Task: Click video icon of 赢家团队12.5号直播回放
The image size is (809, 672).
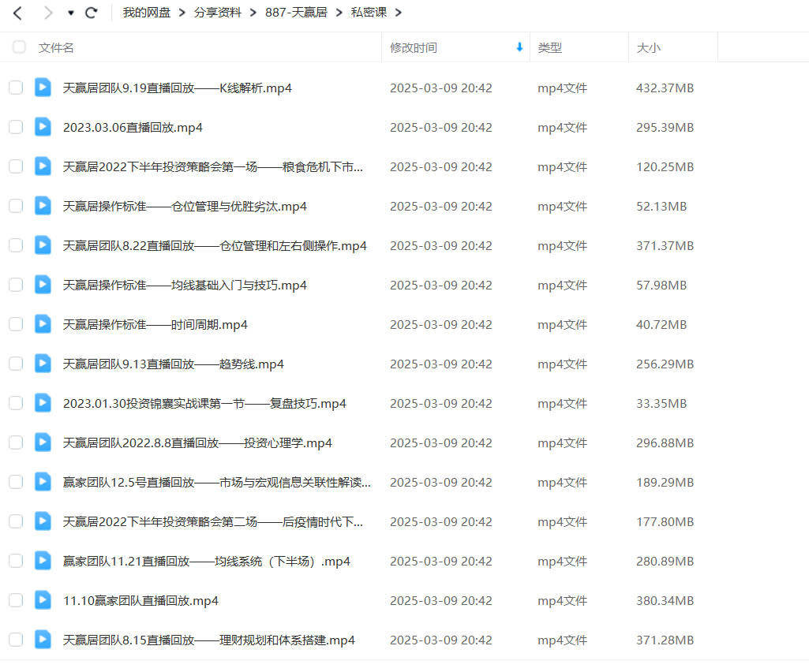Action: pyautogui.click(x=43, y=482)
